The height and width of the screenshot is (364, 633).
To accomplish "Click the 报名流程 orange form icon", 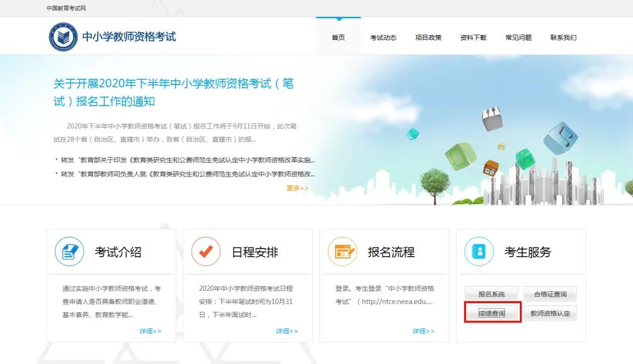I will click(x=342, y=252).
